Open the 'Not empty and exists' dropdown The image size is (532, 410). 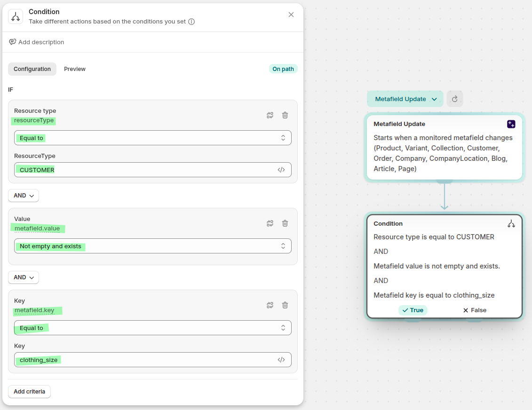[x=152, y=246]
